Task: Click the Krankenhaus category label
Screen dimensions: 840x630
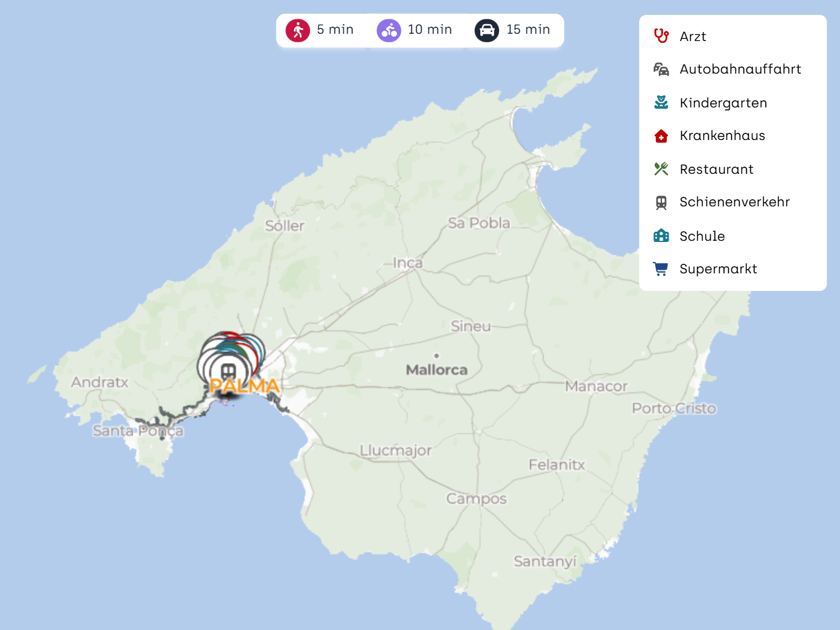Action: pyautogui.click(x=722, y=136)
